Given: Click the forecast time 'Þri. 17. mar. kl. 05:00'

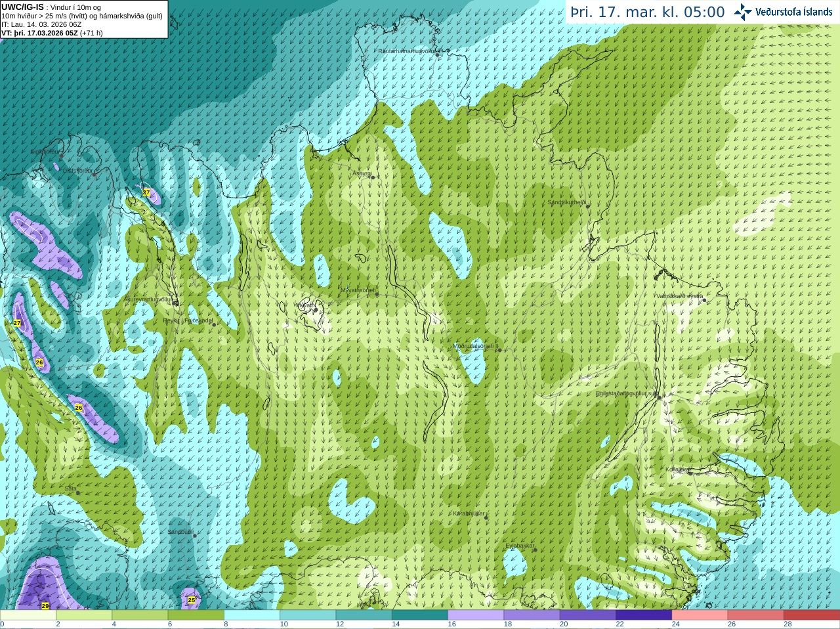Looking at the screenshot, I should point(648,12).
